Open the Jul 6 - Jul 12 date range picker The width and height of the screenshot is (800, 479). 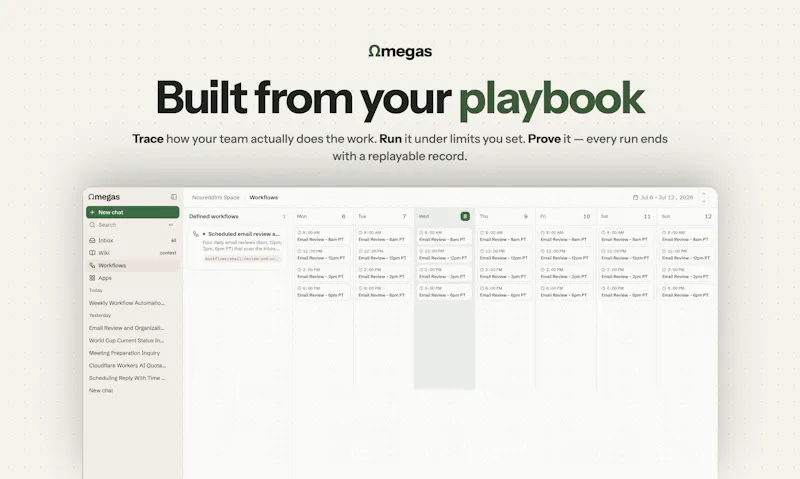click(x=663, y=197)
